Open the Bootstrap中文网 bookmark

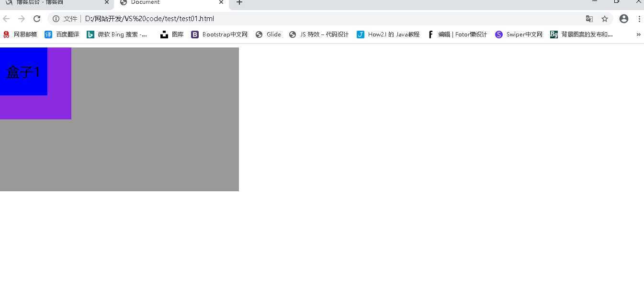point(219,35)
